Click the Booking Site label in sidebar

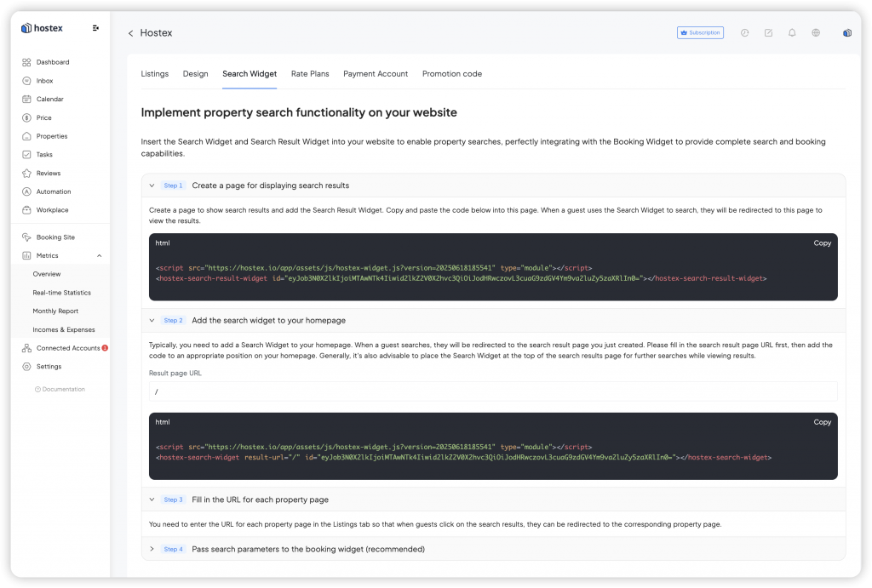click(55, 237)
